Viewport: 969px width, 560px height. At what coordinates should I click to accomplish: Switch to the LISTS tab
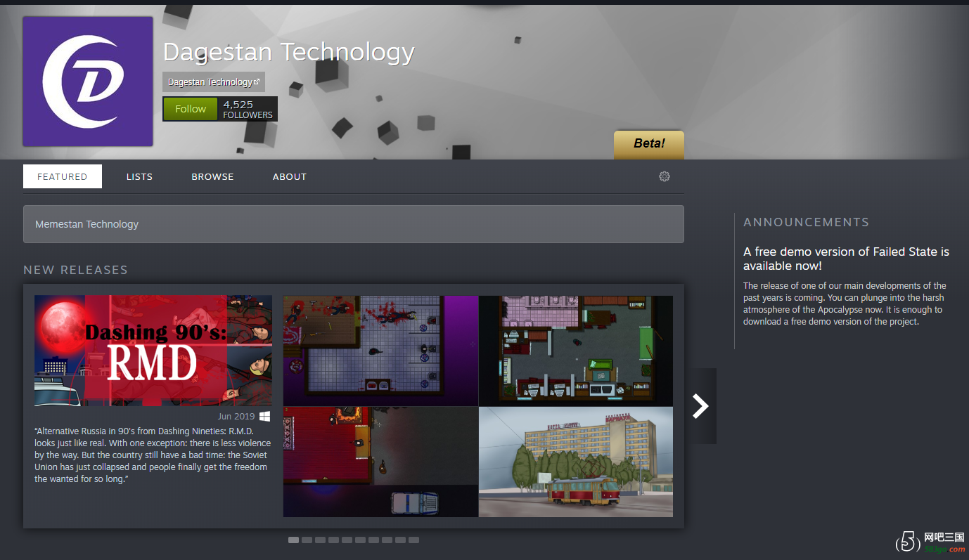[139, 176]
